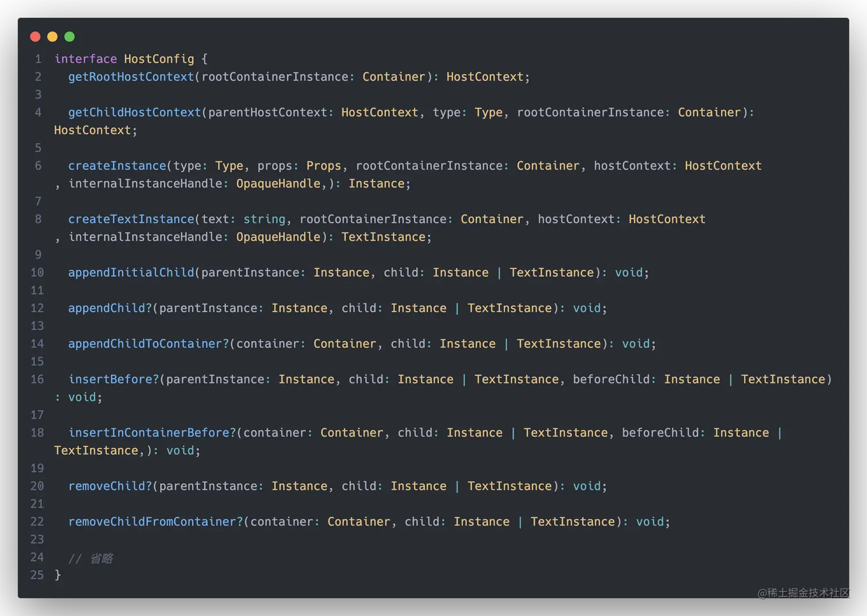Click 'TextInstance;' return type of createTextInstance
Viewport: 867px width, 616px height.
coord(386,237)
